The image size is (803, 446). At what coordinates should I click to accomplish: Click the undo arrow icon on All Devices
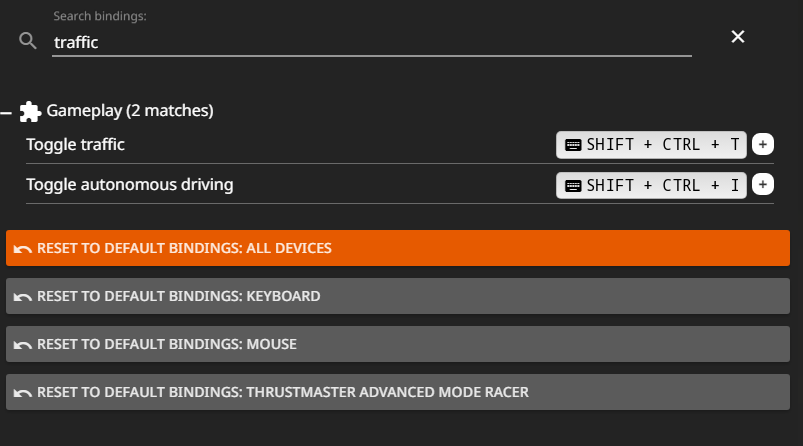pos(23,248)
